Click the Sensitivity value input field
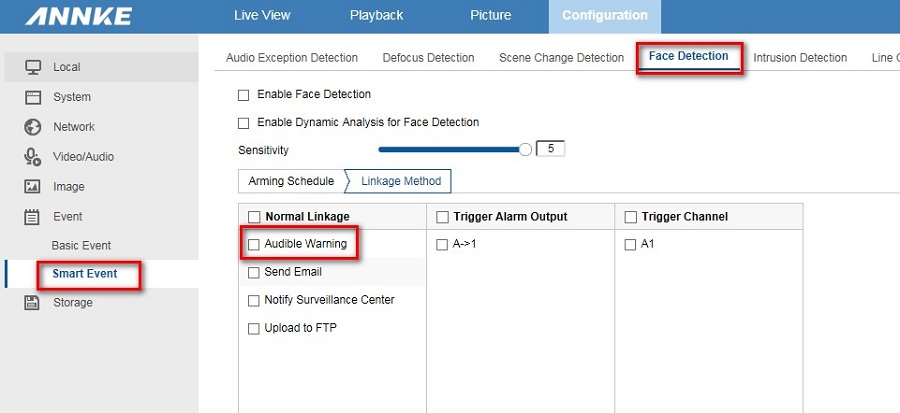This screenshot has height=413, width=900. coord(550,149)
